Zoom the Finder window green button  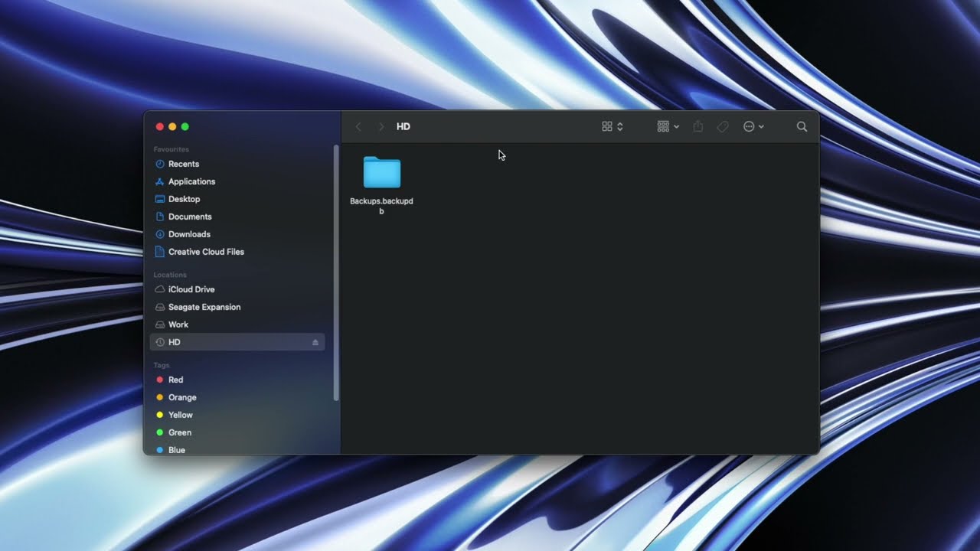tap(185, 126)
